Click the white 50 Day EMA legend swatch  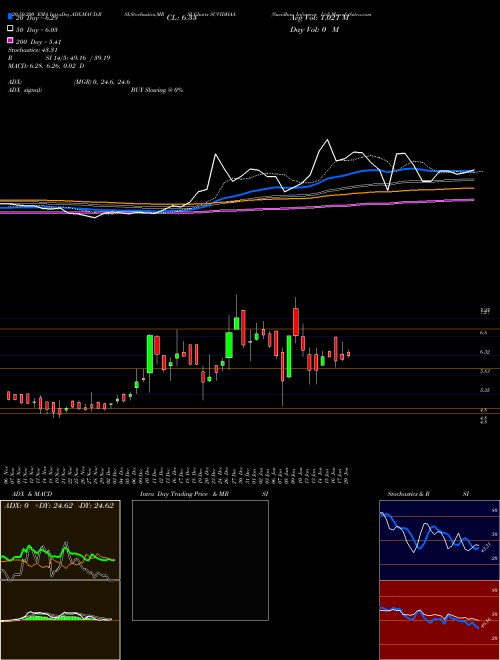[x=11, y=29]
